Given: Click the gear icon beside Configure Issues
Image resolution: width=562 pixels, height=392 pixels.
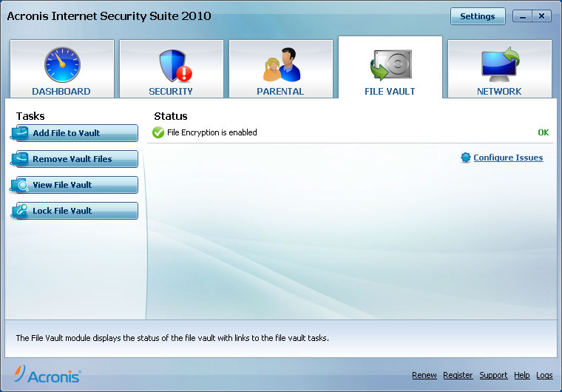Looking at the screenshot, I should point(466,158).
